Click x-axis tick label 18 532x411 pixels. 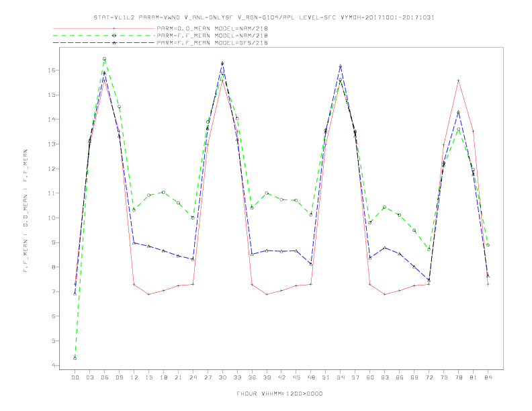tap(163, 377)
